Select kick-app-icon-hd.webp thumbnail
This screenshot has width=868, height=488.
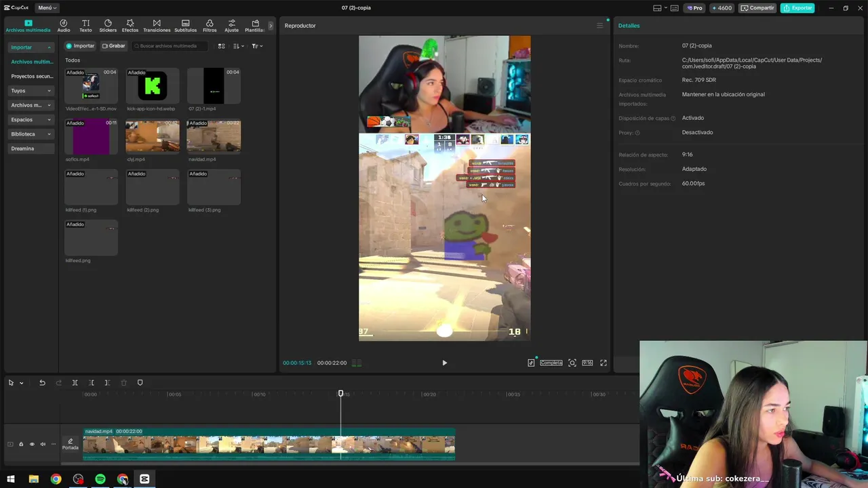coord(153,86)
